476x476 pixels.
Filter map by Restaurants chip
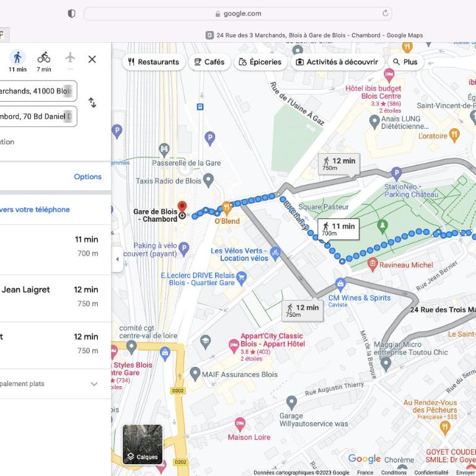pyautogui.click(x=154, y=62)
